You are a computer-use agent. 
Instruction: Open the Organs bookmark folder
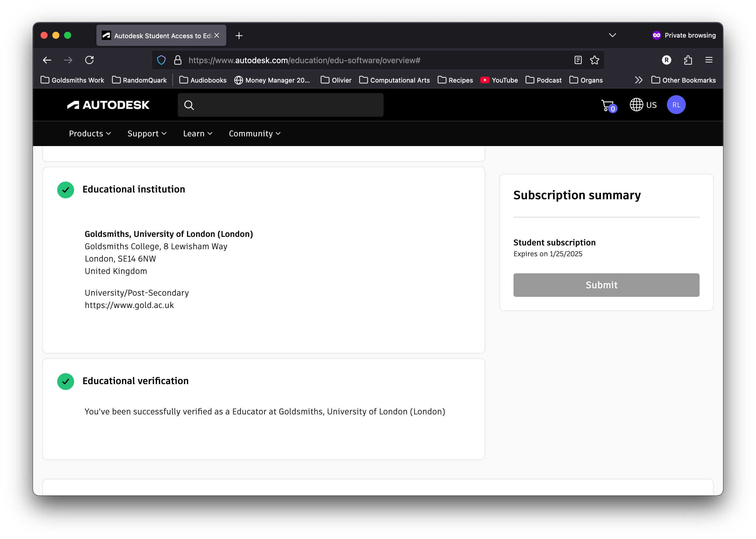tap(586, 80)
